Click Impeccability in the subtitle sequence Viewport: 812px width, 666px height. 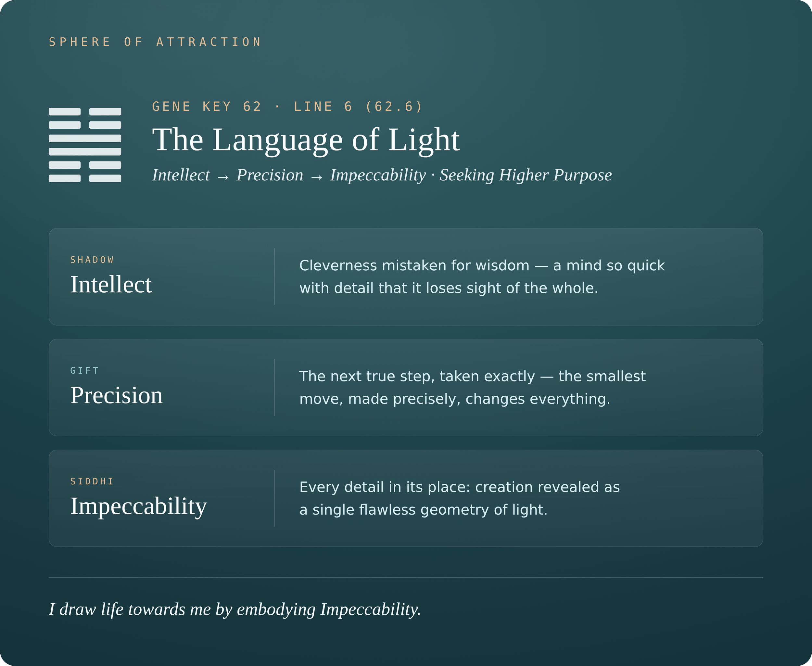pos(378,175)
